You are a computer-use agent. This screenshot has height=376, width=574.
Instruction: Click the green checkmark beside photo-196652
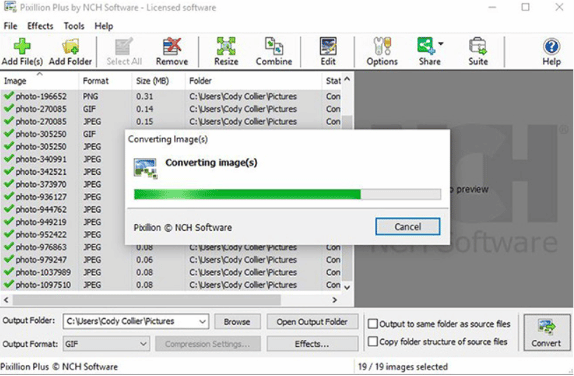pos(9,96)
